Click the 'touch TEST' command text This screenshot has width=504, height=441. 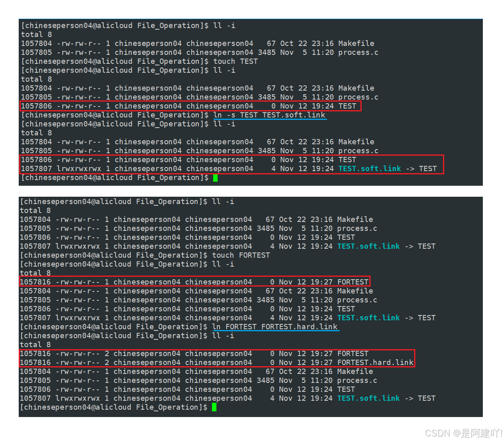(x=236, y=61)
